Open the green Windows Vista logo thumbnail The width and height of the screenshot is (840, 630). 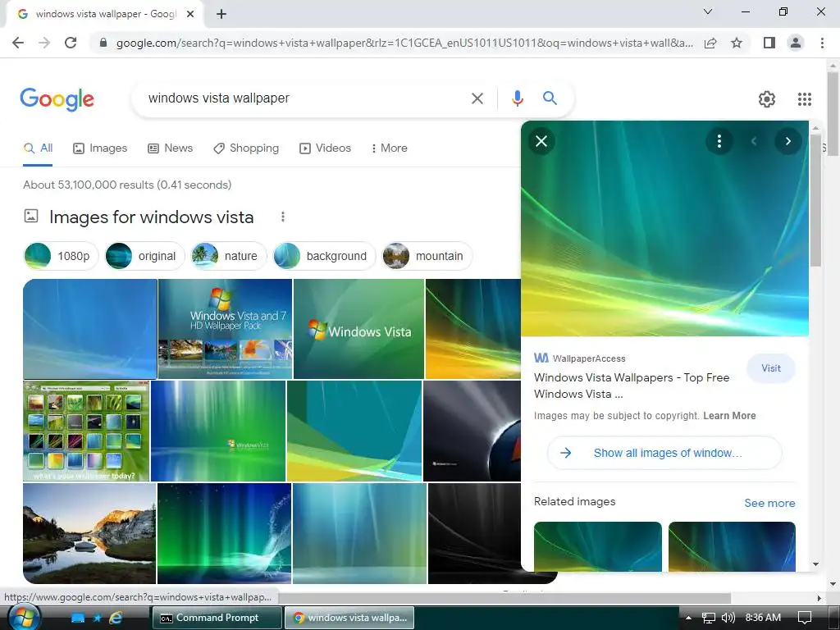pos(358,329)
